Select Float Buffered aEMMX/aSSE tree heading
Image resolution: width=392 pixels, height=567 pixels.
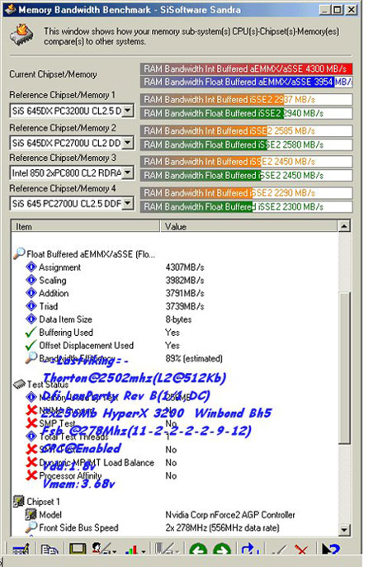point(91,254)
